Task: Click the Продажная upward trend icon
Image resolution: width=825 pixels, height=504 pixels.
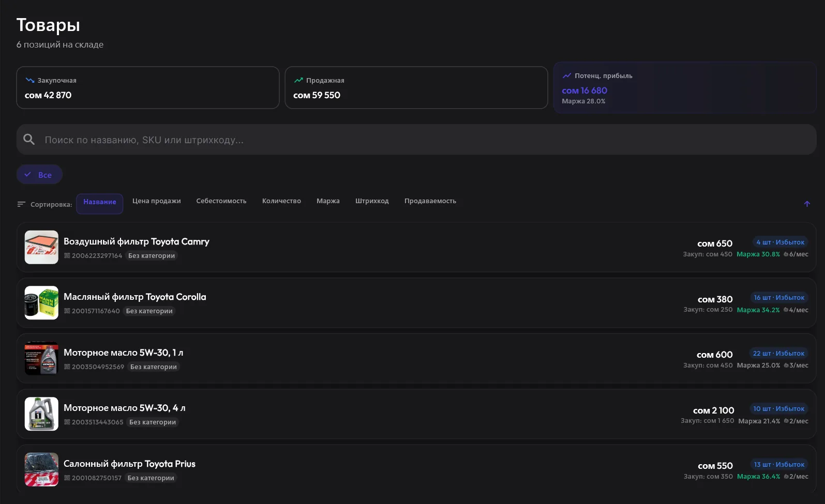Action: coord(298,80)
